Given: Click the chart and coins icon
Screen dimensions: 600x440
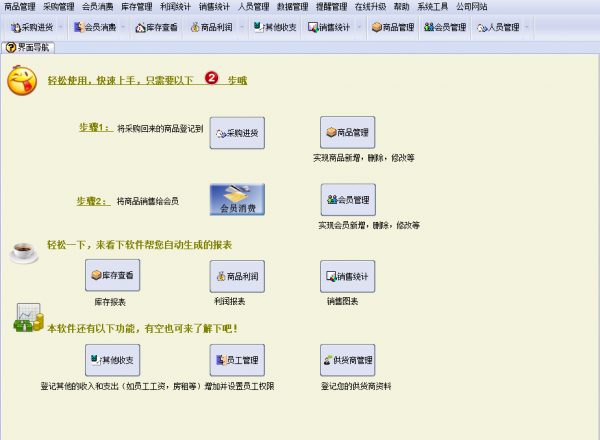Looking at the screenshot, I should [28, 318].
